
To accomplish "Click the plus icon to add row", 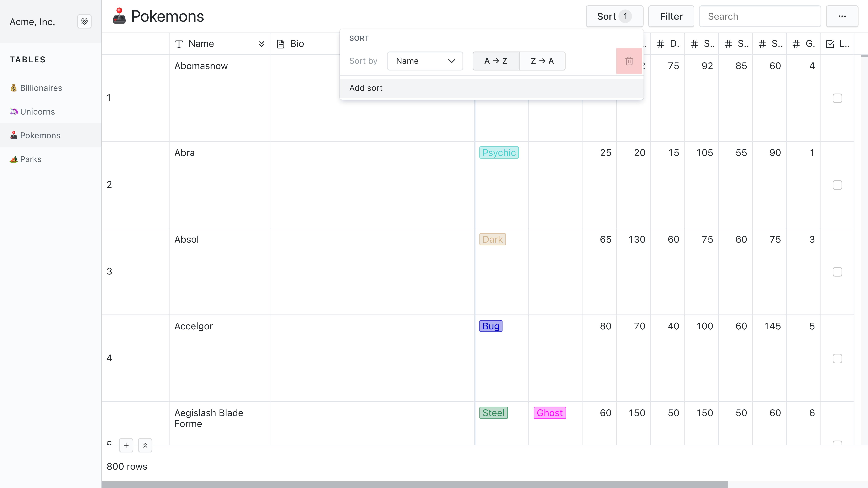I will pyautogui.click(x=126, y=445).
